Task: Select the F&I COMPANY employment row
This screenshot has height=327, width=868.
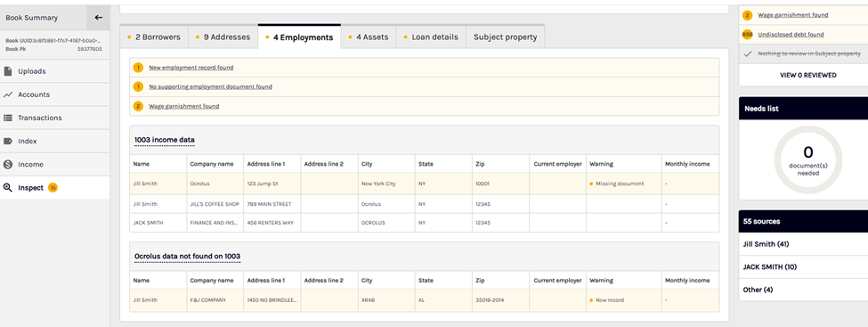Action: tap(424, 300)
